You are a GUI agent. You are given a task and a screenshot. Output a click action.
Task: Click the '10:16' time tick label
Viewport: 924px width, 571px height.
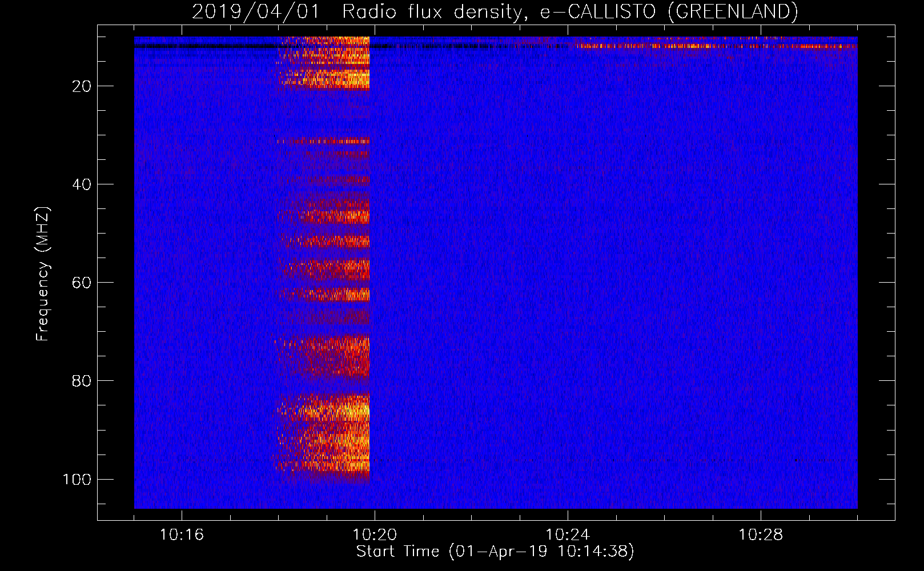[x=182, y=535]
